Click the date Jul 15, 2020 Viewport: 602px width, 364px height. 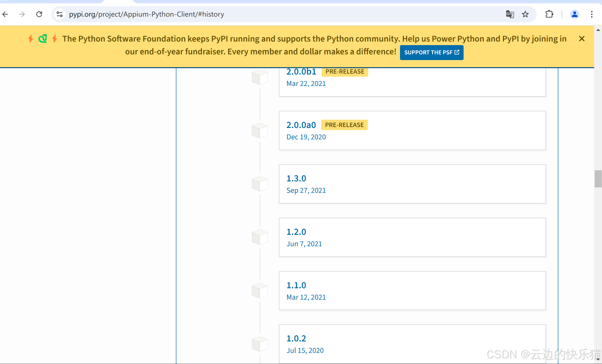305,350
